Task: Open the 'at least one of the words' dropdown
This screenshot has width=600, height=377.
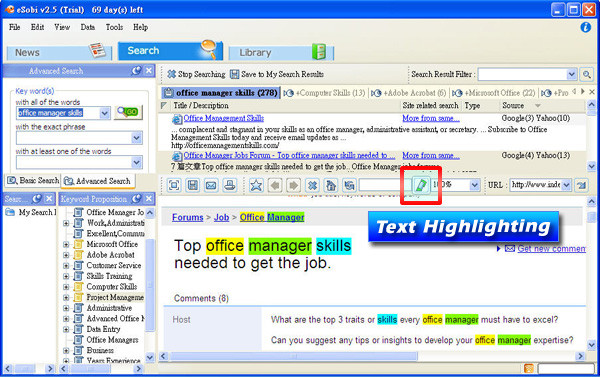Action: click(136, 162)
